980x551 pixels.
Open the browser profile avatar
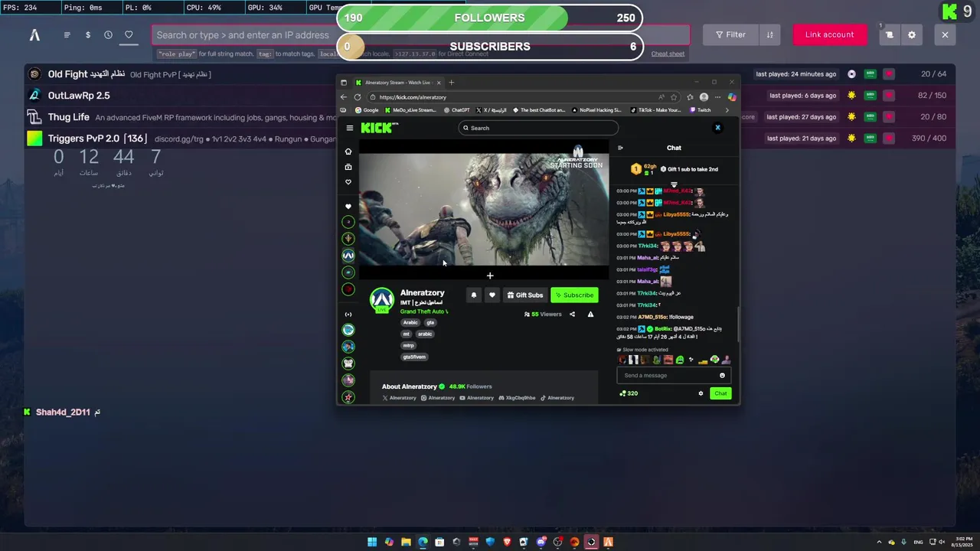[x=704, y=97]
